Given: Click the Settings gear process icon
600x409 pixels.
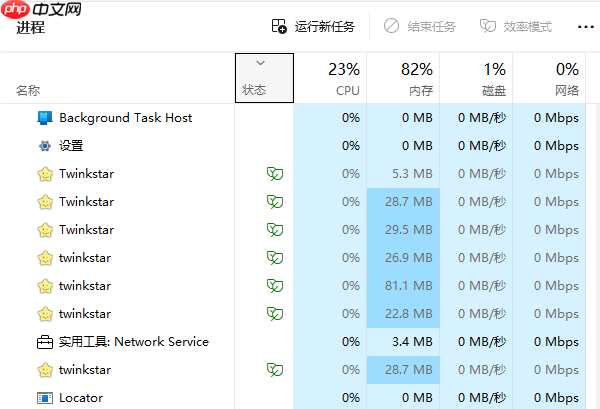Looking at the screenshot, I should point(45,146).
